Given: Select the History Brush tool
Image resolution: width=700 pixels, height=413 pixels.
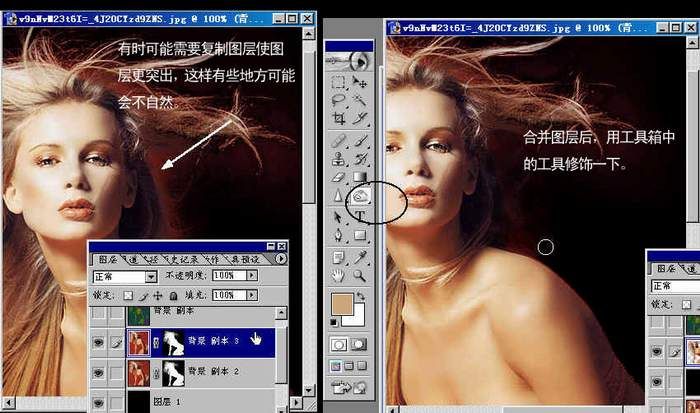Looking at the screenshot, I should pos(360,159).
